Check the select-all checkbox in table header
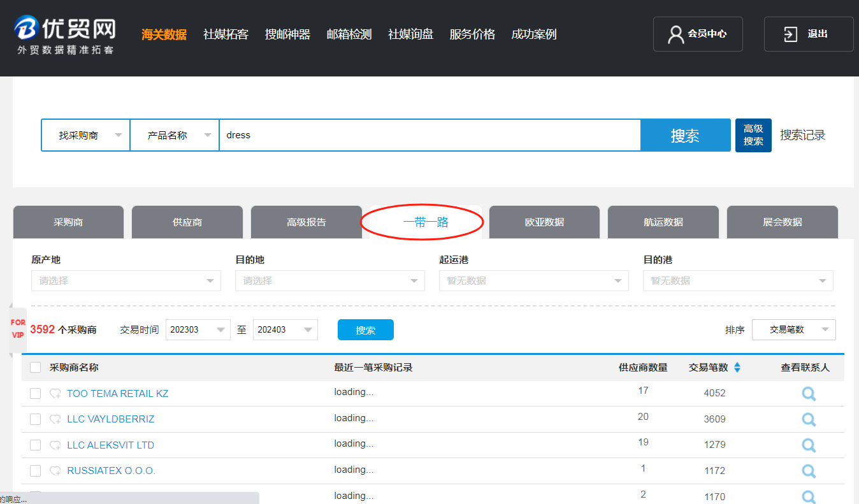This screenshot has width=859, height=504. pyautogui.click(x=36, y=368)
